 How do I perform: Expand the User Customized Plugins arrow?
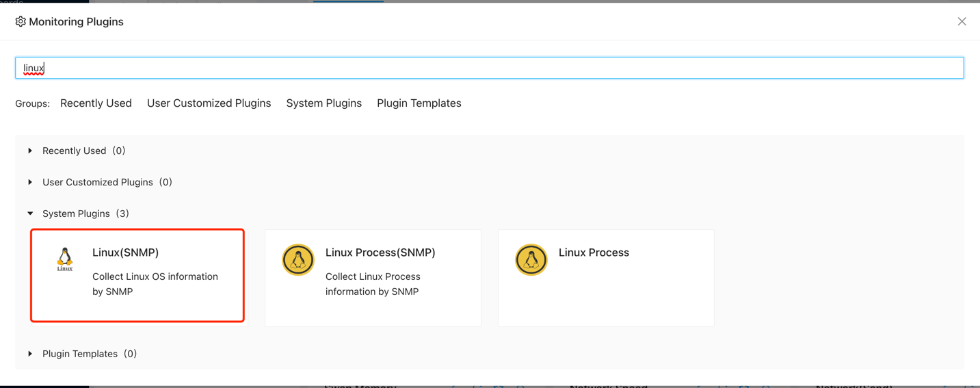point(30,182)
